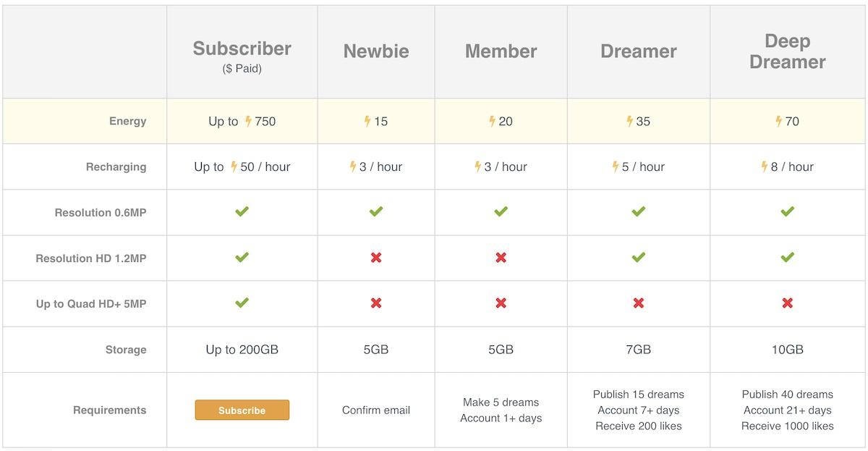This screenshot has height=451, width=868.
Task: Click the Confirm email requirement text
Action: pyautogui.click(x=376, y=410)
